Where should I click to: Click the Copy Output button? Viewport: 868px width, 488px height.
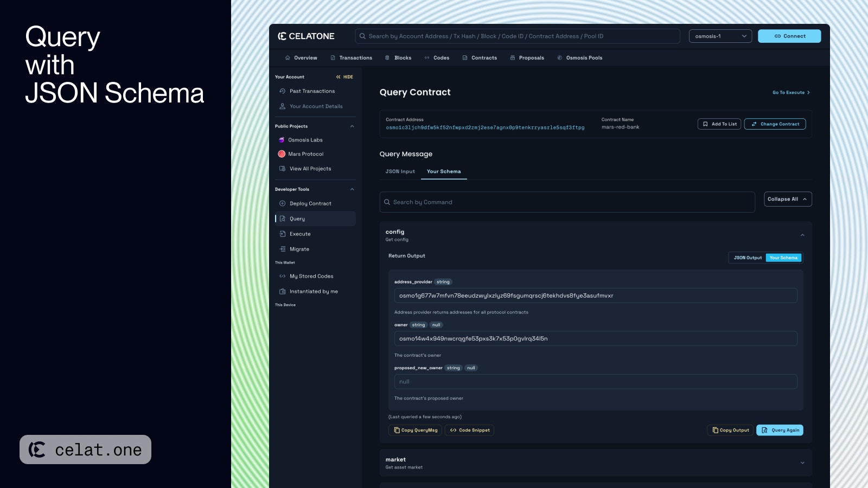[x=730, y=430]
